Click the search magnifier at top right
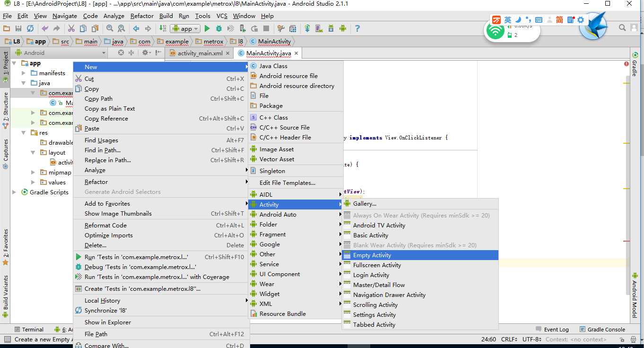This screenshot has width=644, height=348. click(x=622, y=28)
